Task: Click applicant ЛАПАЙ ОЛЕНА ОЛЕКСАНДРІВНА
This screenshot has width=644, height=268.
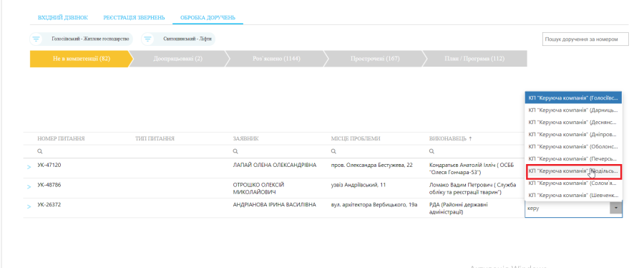Action: (275, 166)
